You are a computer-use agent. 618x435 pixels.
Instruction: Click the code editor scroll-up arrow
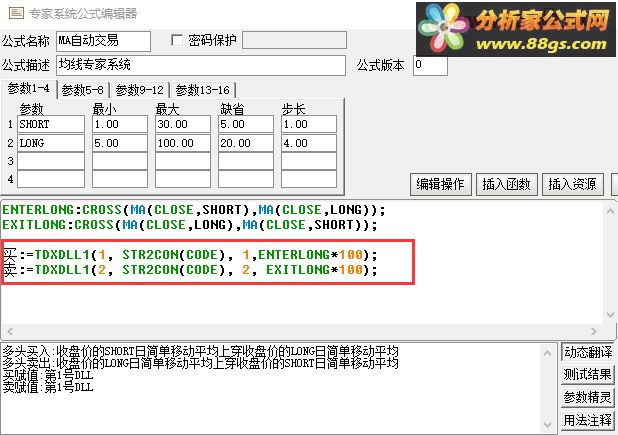(x=610, y=211)
